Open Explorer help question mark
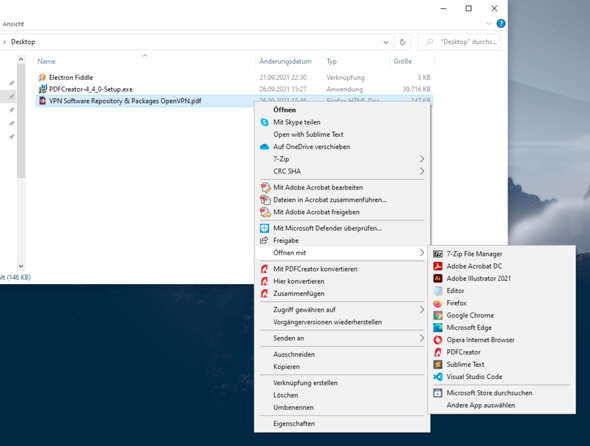The width and height of the screenshot is (590, 446). pos(501,23)
